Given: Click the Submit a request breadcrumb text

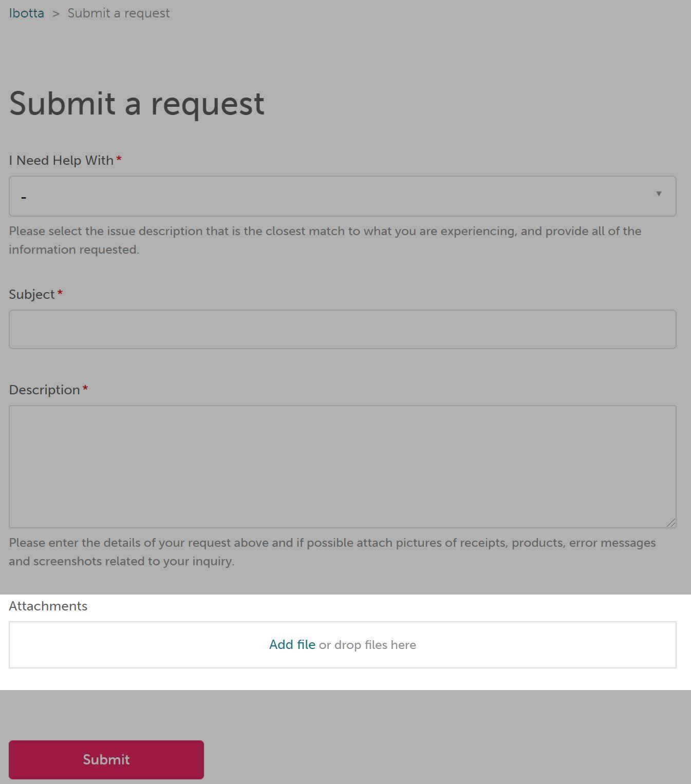Looking at the screenshot, I should [119, 13].
